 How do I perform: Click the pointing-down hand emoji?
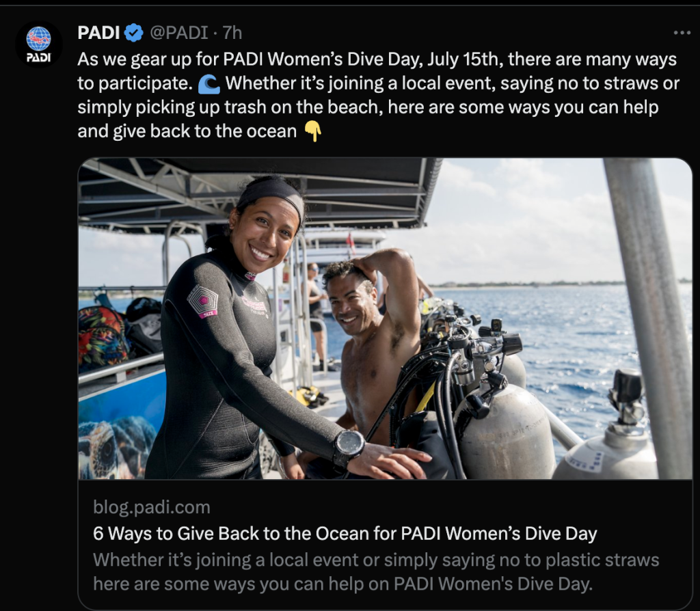coord(313,132)
